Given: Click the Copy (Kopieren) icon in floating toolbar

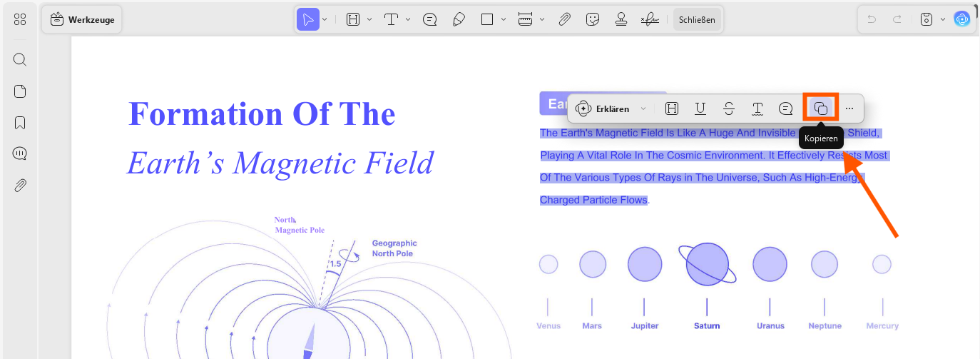Looking at the screenshot, I should 821,108.
